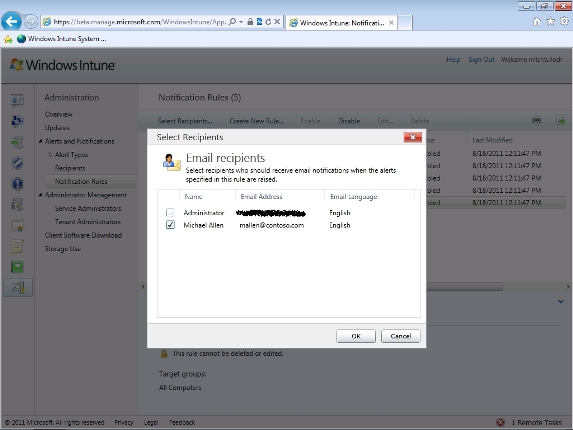The width and height of the screenshot is (573, 430).
Task: Collapse the rule details pane chevron
Action: click(561, 301)
